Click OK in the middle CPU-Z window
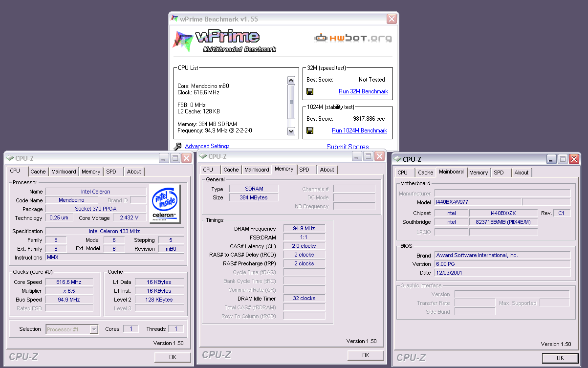 coord(366,355)
